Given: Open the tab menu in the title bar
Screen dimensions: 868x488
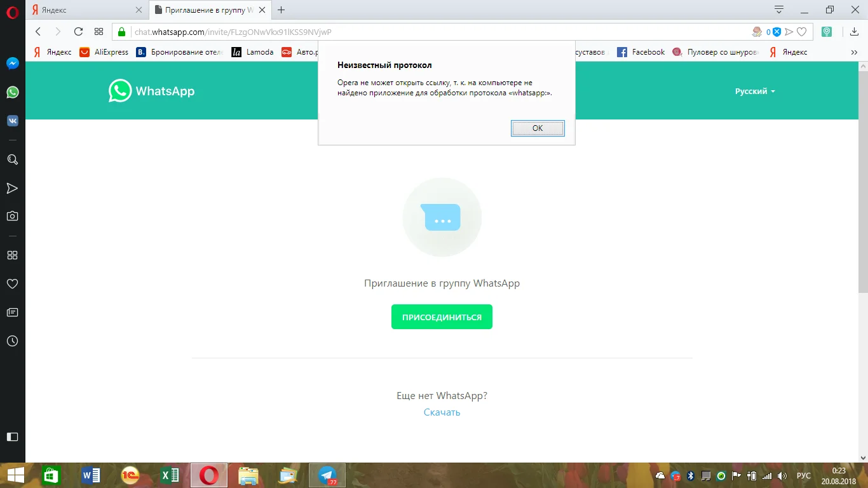Looking at the screenshot, I should point(779,10).
